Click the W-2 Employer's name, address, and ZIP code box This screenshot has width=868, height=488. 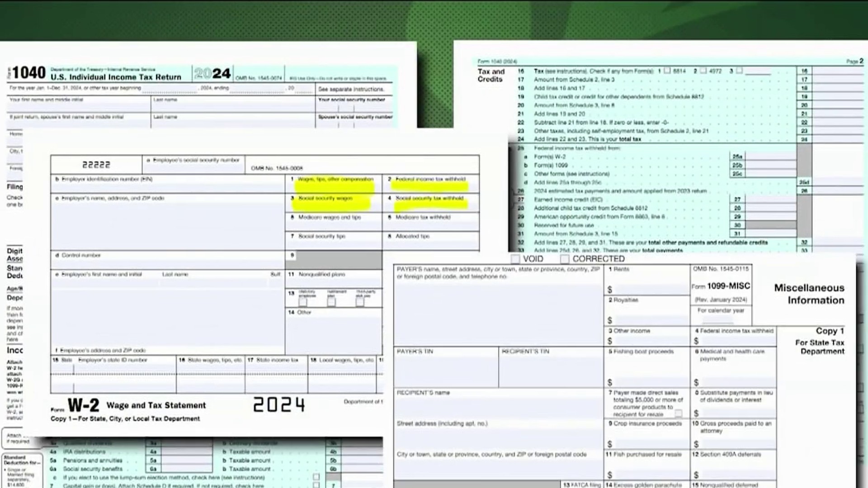coord(168,222)
